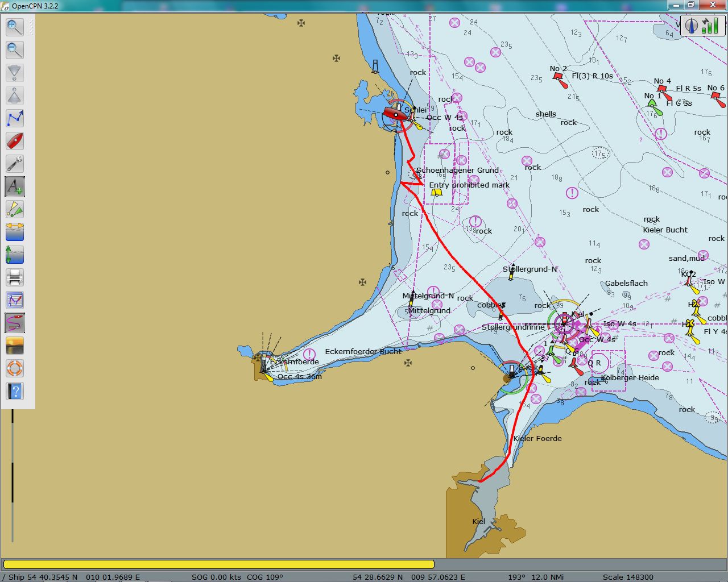Open settings with the wrench icon
This screenshot has width=728, height=582.
click(x=14, y=164)
